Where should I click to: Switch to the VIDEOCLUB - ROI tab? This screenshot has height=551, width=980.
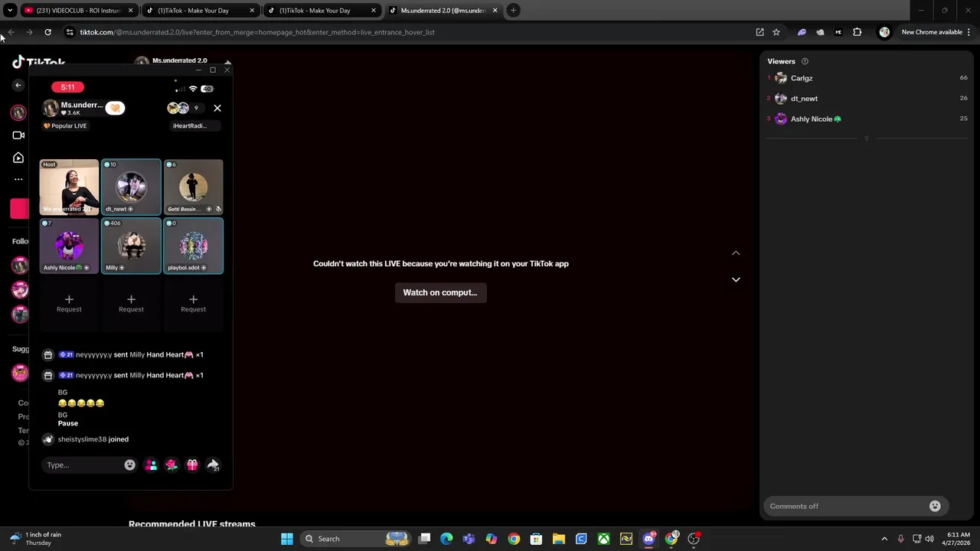click(x=78, y=11)
